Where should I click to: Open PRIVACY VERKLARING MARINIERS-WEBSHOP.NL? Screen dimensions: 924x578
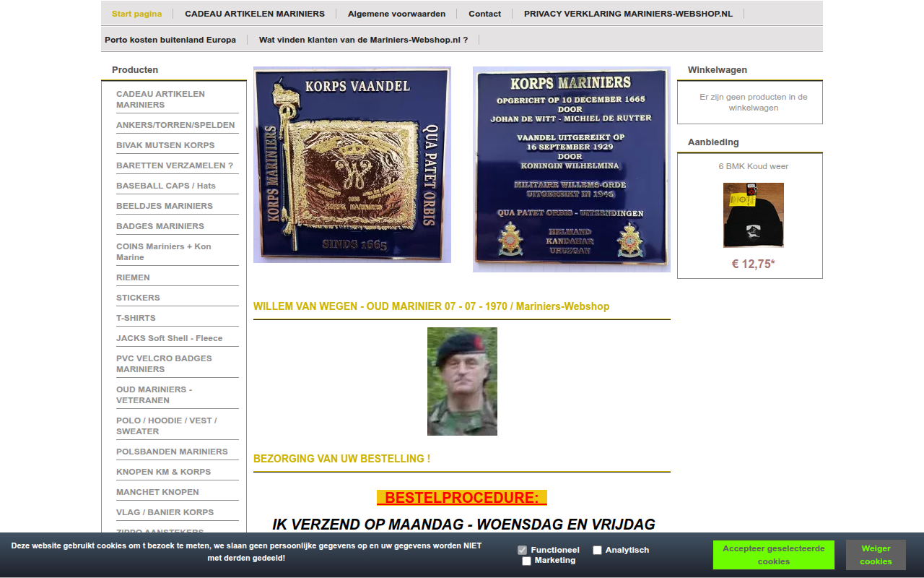point(628,14)
